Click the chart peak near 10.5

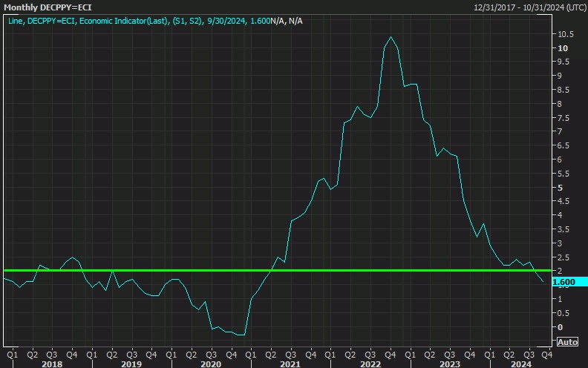pos(391,36)
